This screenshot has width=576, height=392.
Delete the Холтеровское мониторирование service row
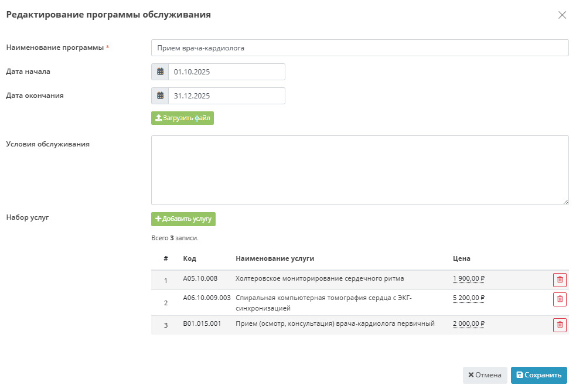560,280
